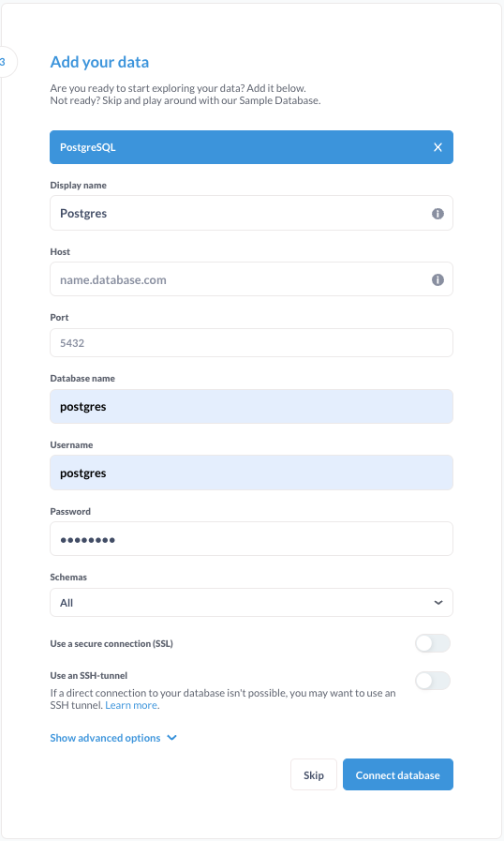Image resolution: width=504 pixels, height=841 pixels.
Task: Expand Show advanced options
Action: coord(105,738)
